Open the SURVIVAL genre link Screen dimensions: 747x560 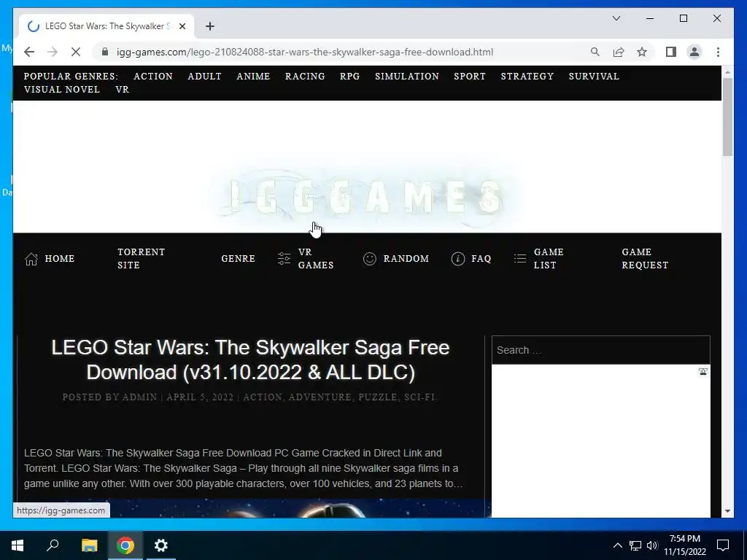[x=594, y=76]
